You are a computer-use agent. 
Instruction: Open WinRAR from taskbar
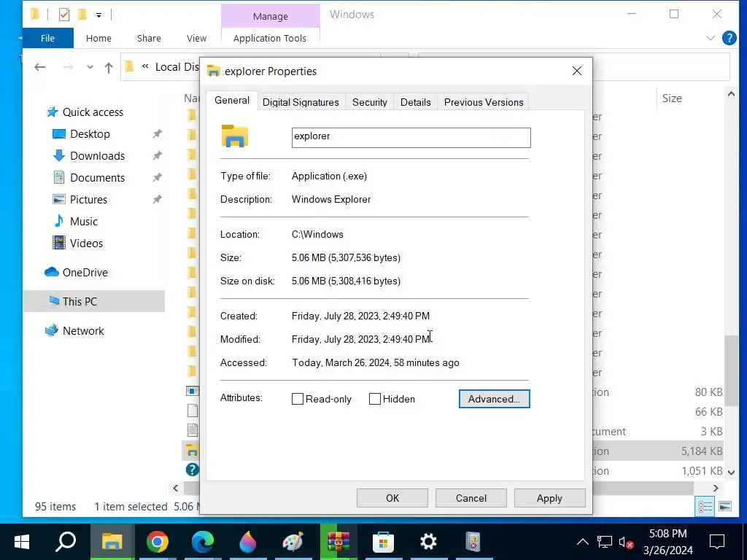pyautogui.click(x=338, y=542)
